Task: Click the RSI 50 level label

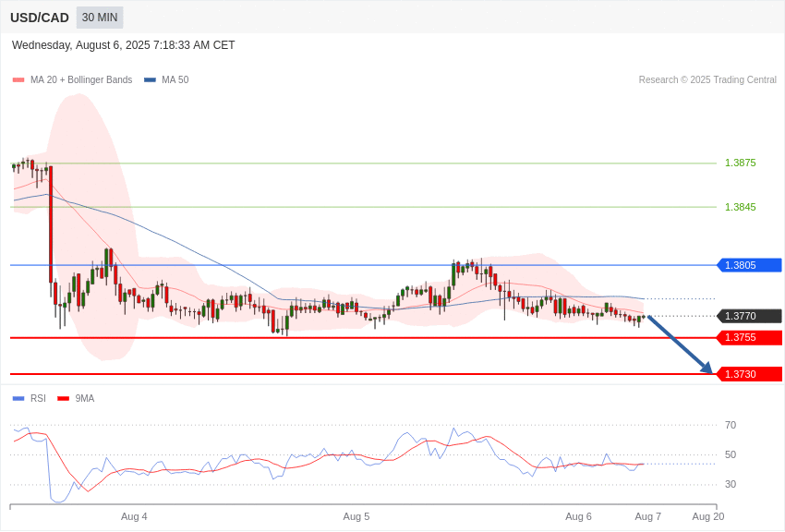Action: [x=731, y=455]
